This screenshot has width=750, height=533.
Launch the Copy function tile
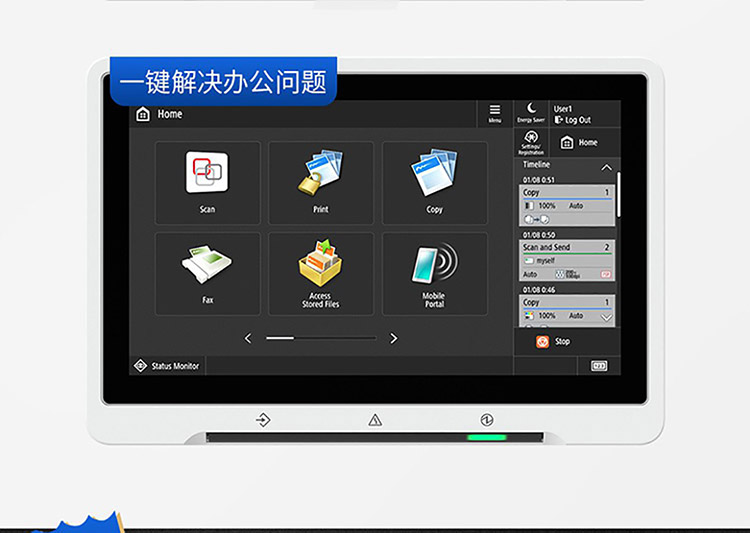(434, 182)
